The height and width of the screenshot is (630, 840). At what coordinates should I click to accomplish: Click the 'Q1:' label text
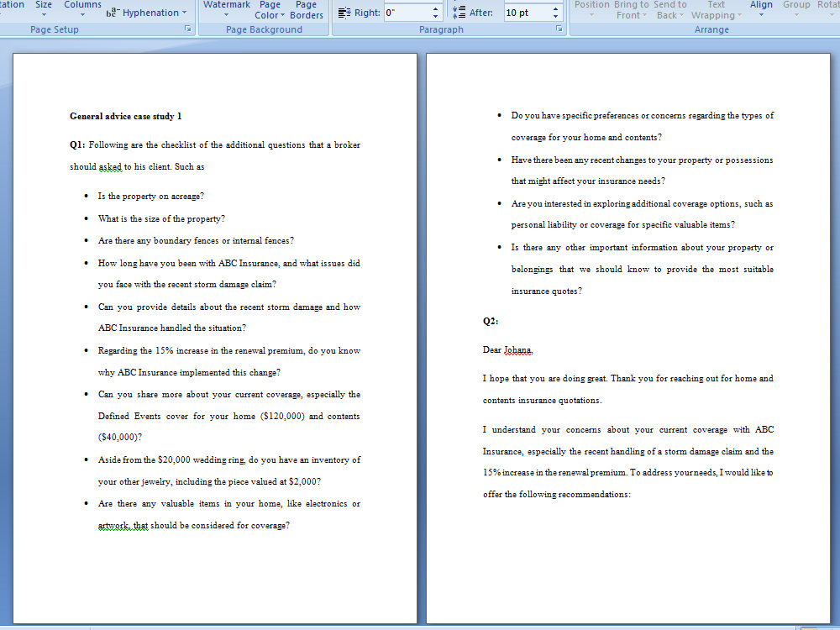point(77,144)
